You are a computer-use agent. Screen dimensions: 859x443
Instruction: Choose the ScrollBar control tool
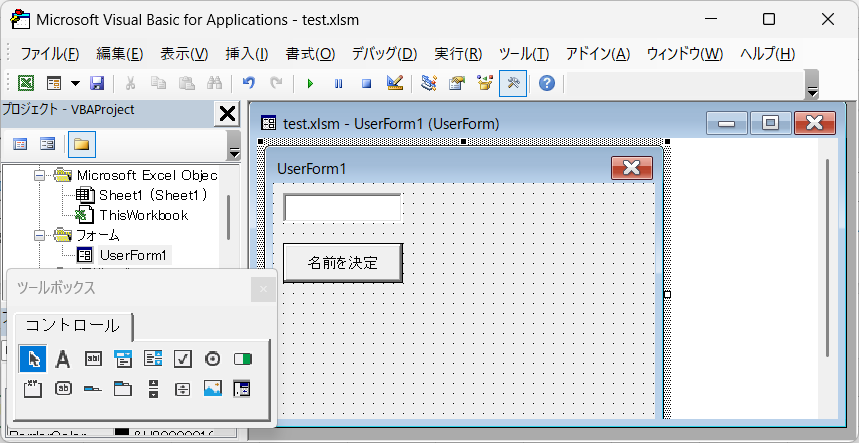point(153,389)
